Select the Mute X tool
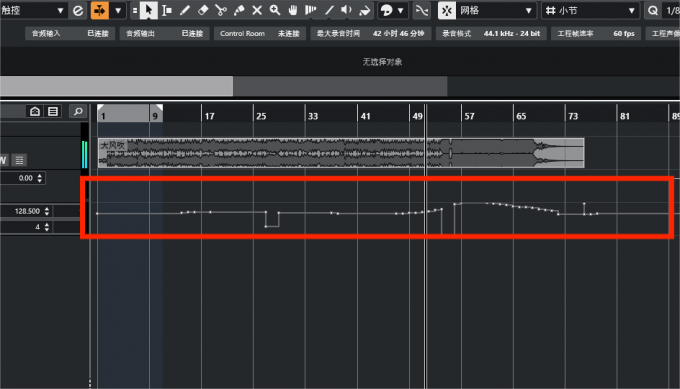The image size is (680, 389). [257, 10]
